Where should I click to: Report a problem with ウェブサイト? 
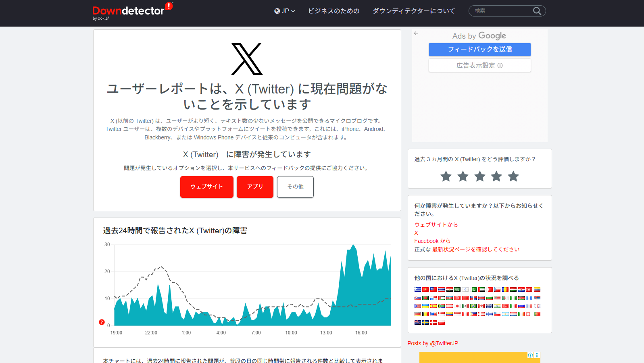click(x=206, y=187)
